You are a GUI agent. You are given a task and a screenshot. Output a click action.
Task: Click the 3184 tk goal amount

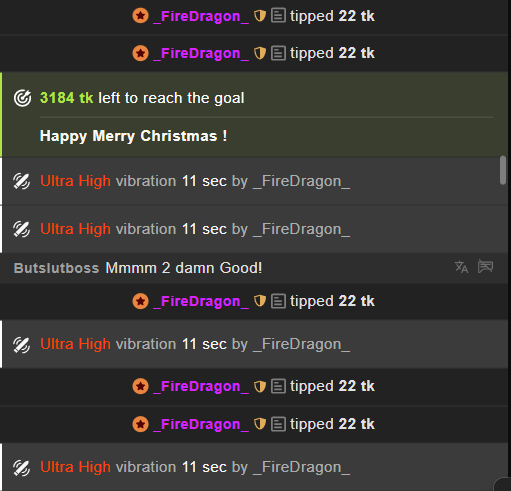[x=66, y=98]
